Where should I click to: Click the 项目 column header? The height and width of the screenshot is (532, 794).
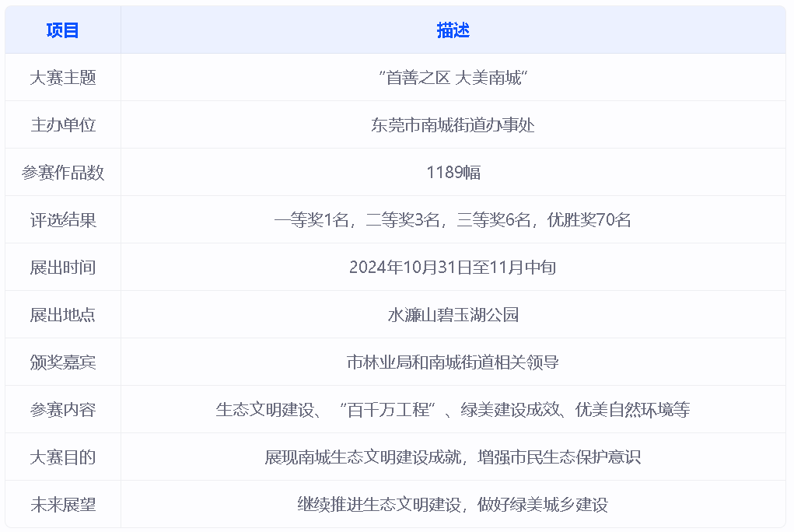[63, 30]
